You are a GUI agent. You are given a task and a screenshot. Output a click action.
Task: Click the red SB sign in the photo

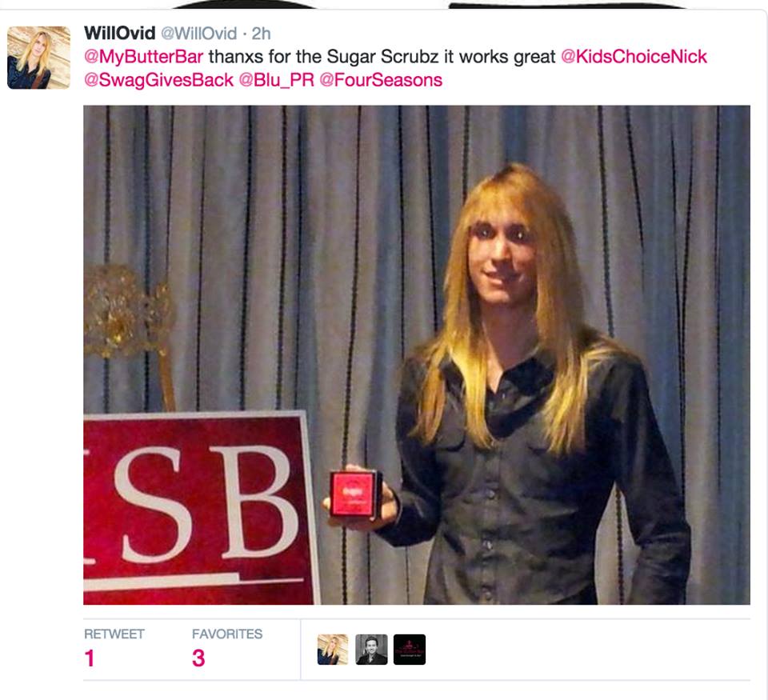[x=200, y=508]
